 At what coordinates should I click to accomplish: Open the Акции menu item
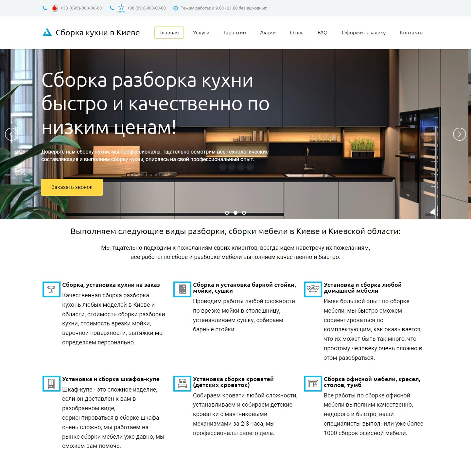tap(268, 33)
